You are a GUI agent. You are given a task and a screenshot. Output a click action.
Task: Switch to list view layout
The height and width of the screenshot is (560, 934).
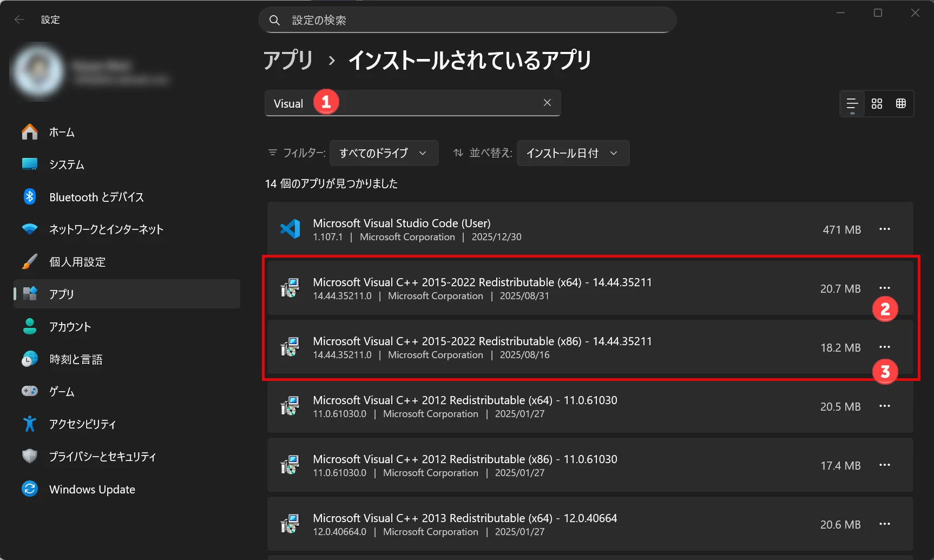coord(852,103)
